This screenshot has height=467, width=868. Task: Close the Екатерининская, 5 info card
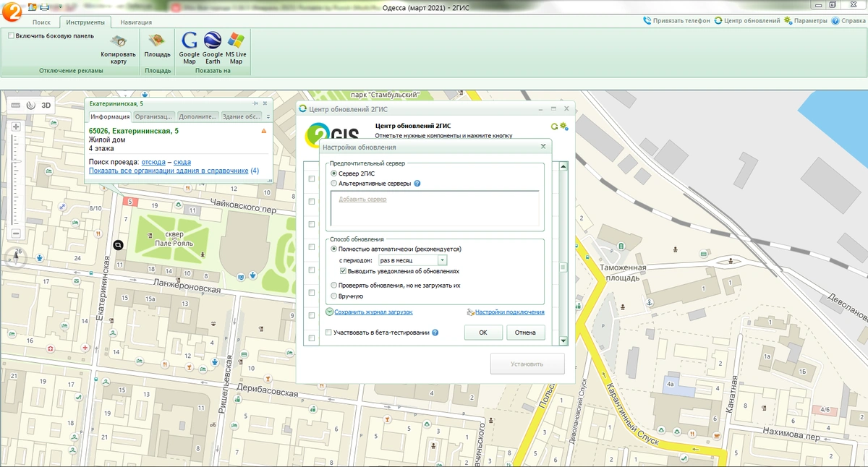click(x=265, y=104)
